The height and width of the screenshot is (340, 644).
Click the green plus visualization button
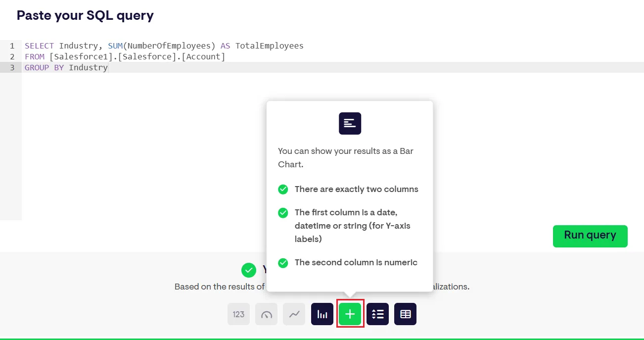click(x=350, y=314)
